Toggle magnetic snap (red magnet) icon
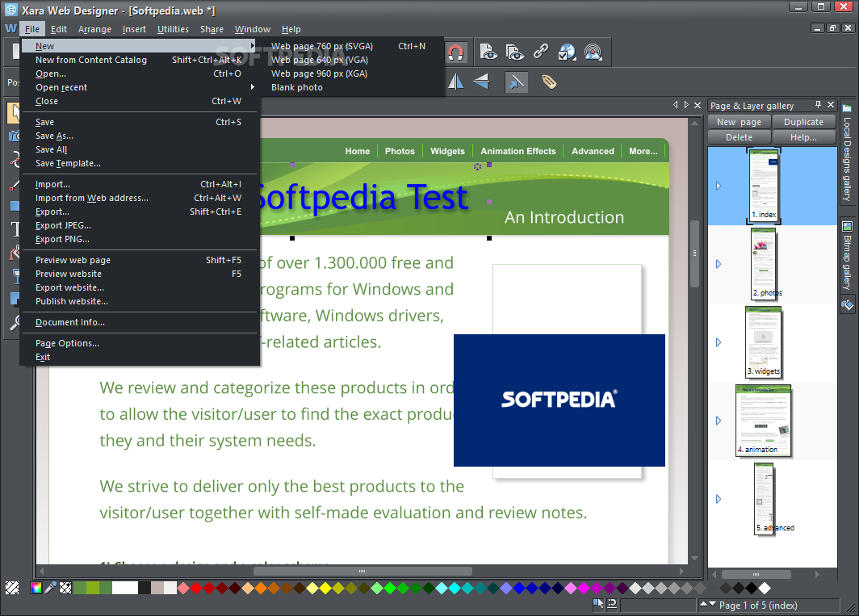The image size is (859, 616). pyautogui.click(x=455, y=52)
